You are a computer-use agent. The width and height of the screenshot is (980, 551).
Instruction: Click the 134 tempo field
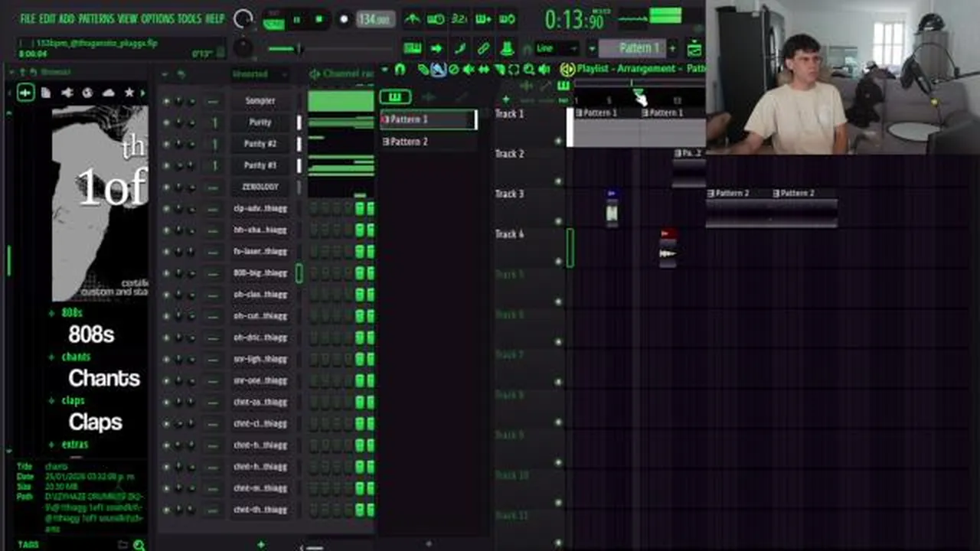(x=374, y=20)
